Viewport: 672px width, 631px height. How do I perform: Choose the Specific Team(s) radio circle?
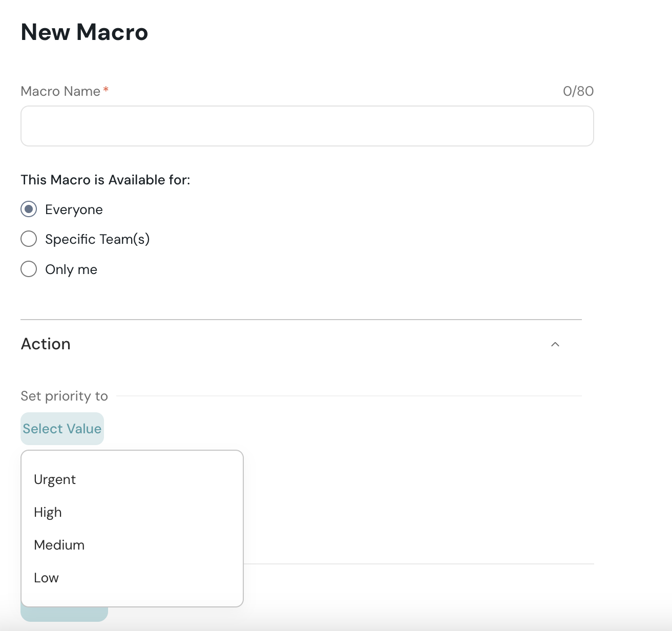coord(29,239)
